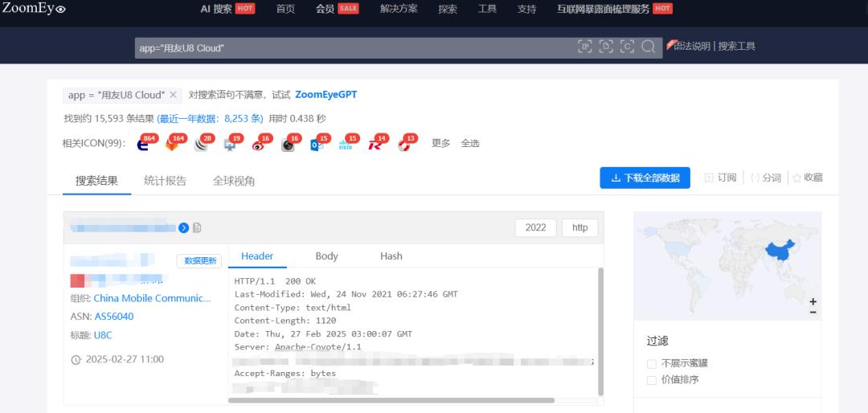This screenshot has width=868, height=413.
Task: Open the 搜索工具 link
Action: coord(737,47)
